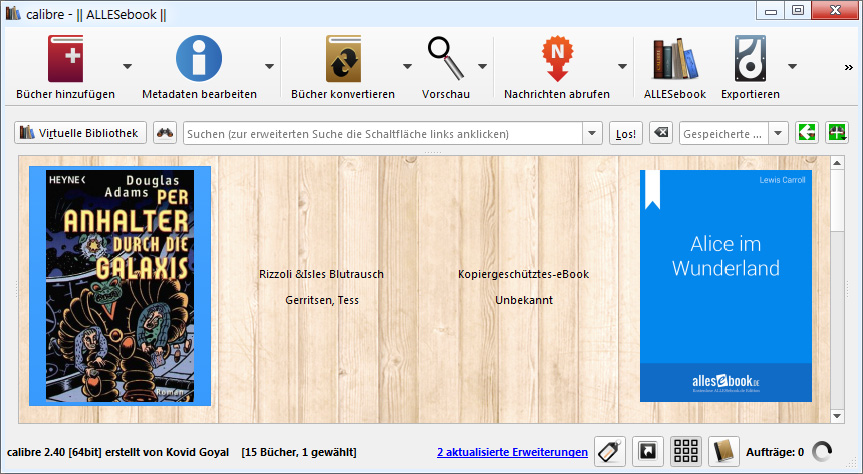
Task: Select the Kopiergeschütztes-eBook entry
Action: [x=523, y=274]
